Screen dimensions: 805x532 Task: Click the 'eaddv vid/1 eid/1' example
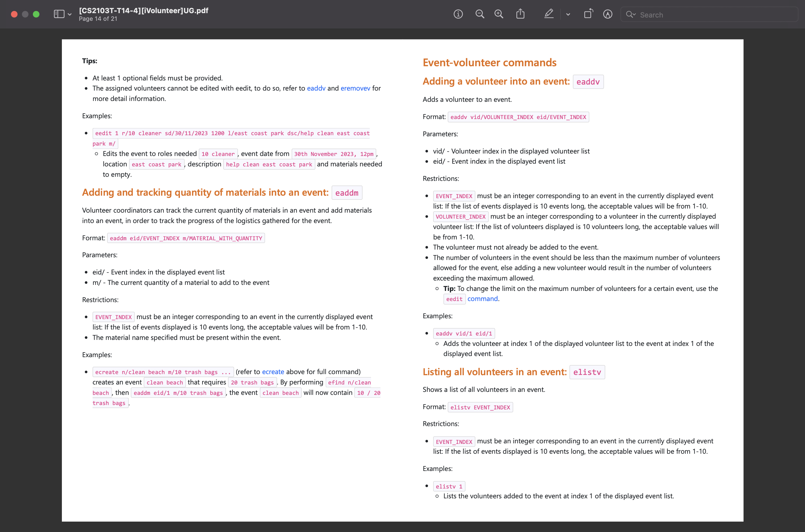[x=464, y=334]
